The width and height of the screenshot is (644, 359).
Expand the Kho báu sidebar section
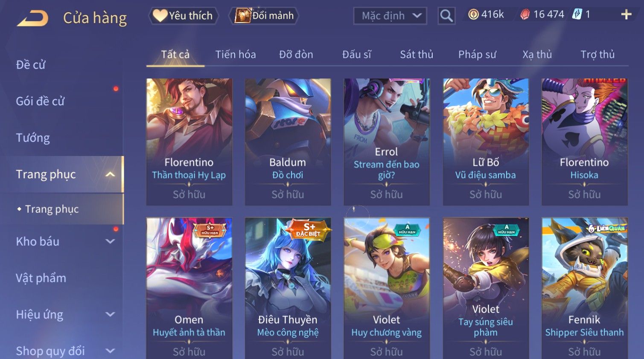[x=110, y=241]
